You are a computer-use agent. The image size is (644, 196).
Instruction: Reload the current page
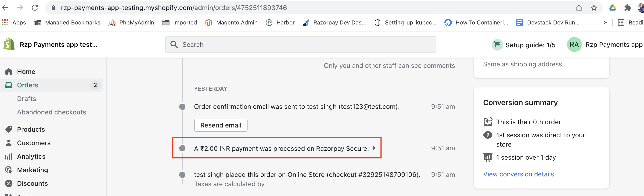(x=35, y=7)
